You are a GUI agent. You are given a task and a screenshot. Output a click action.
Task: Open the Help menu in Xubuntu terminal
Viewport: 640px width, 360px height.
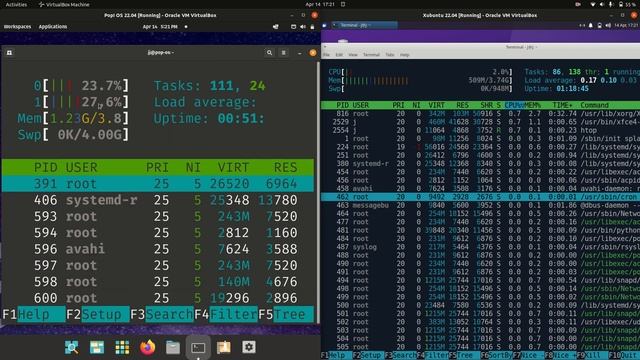(404, 55)
